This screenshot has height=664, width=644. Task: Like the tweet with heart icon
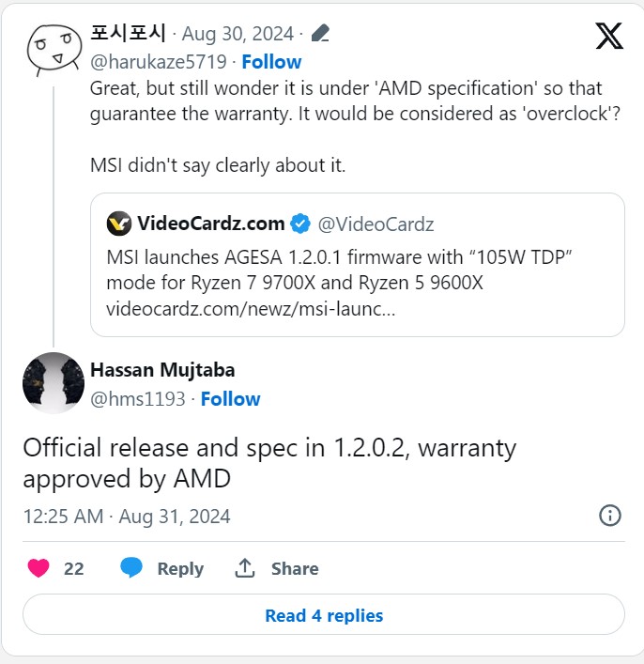(38, 568)
